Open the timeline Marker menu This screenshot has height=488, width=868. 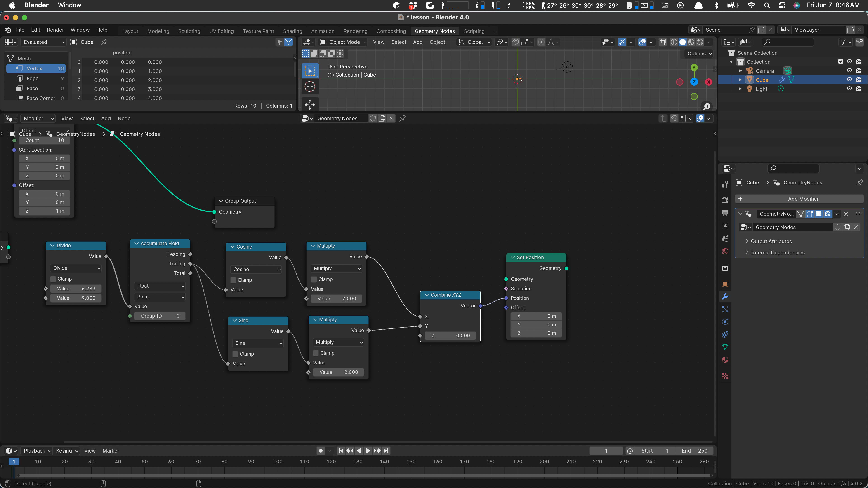(111, 451)
